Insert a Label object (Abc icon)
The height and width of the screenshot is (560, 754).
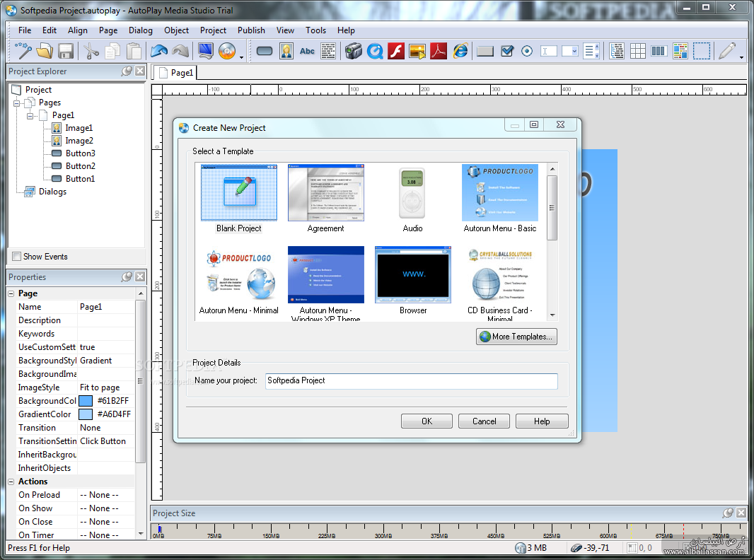(x=307, y=50)
